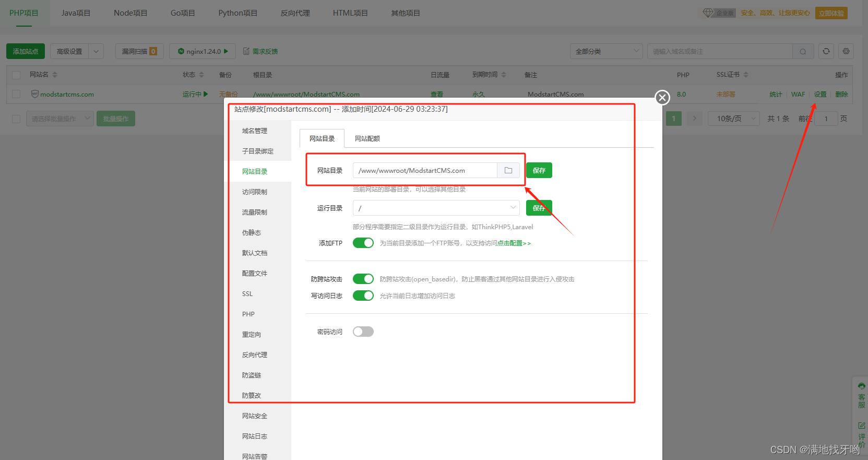The image size is (868, 460).
Task: Open the 网站配额 tab in dialog
Action: pyautogui.click(x=367, y=138)
